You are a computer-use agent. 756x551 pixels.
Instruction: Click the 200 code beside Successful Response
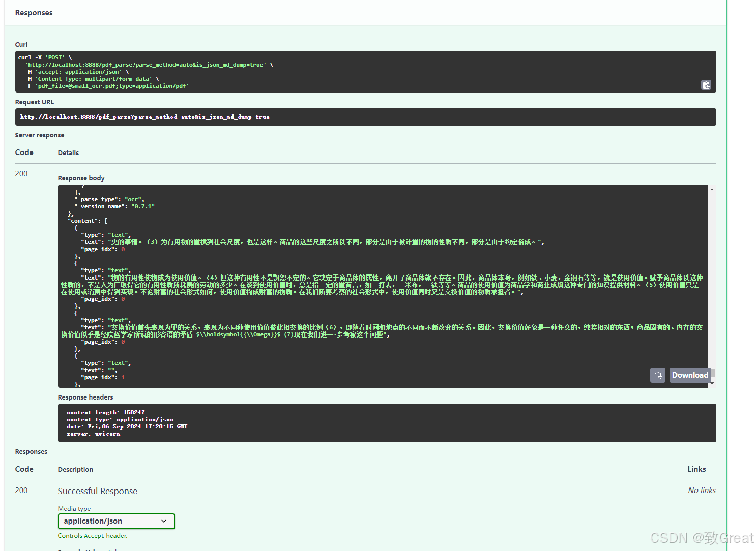tap(21, 491)
